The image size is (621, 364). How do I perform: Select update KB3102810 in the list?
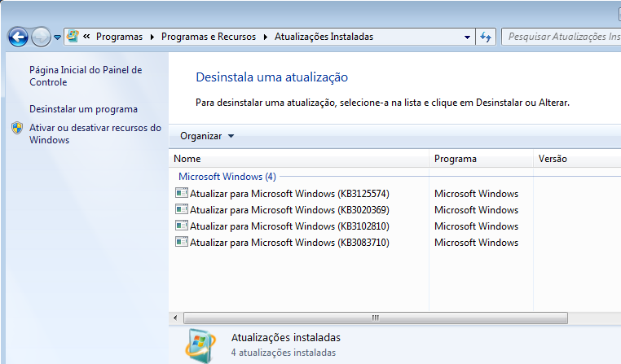(289, 226)
